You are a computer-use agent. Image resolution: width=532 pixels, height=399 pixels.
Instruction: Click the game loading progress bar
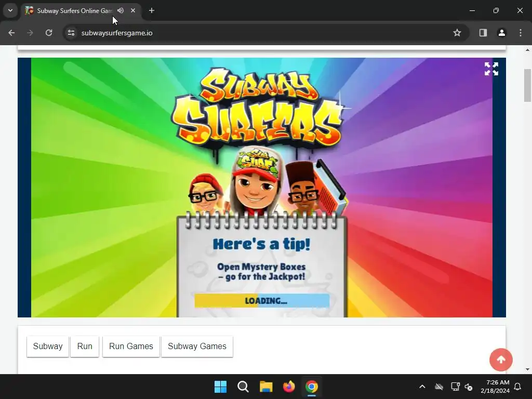coord(262,301)
